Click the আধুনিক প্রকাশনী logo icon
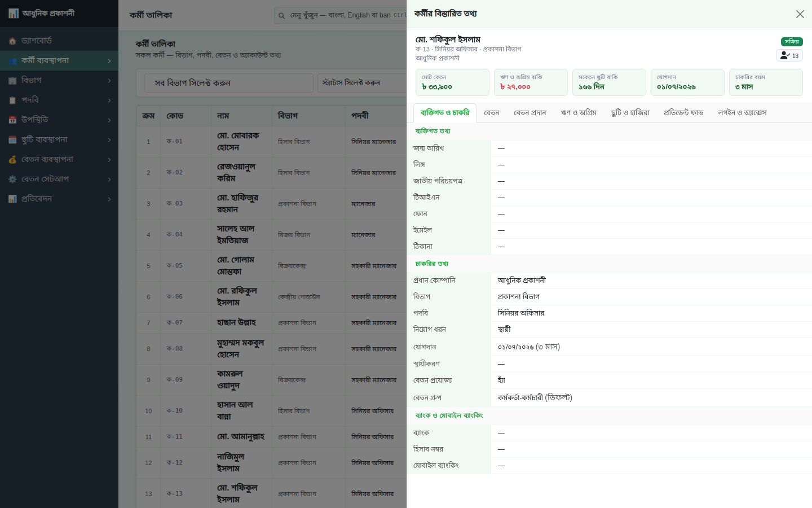The image size is (812, 508). [14, 14]
